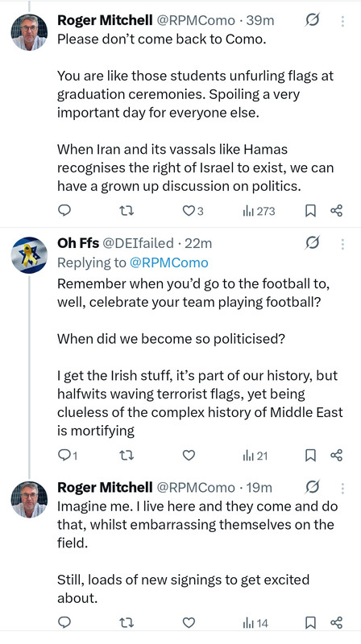The height and width of the screenshot is (644, 361).
Task: Share the Oh Ffs tweet
Action: tap(336, 455)
